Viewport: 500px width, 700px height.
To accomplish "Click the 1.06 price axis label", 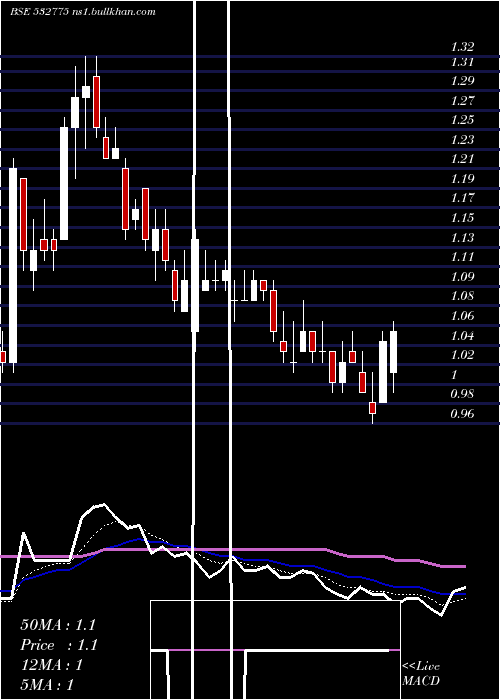I will pos(462,316).
